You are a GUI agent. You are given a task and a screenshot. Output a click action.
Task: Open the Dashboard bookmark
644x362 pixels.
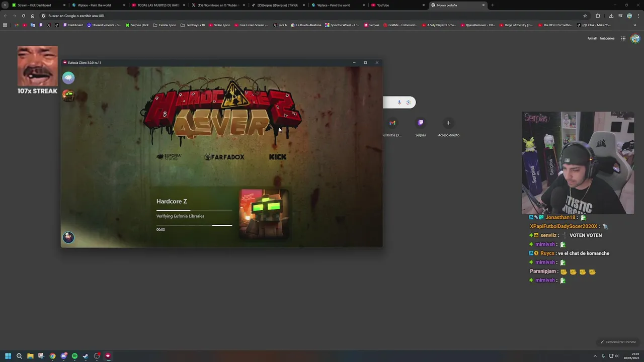(x=73, y=25)
